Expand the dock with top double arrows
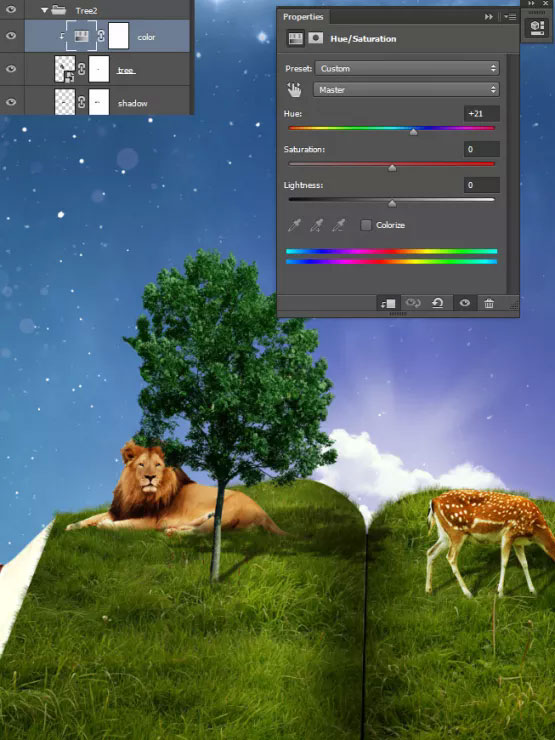 532,3
